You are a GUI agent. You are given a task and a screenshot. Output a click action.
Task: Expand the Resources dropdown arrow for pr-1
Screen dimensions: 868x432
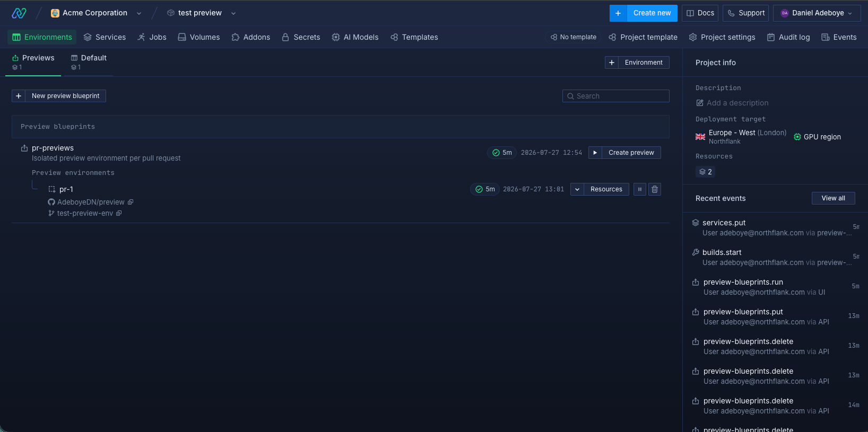coord(577,189)
